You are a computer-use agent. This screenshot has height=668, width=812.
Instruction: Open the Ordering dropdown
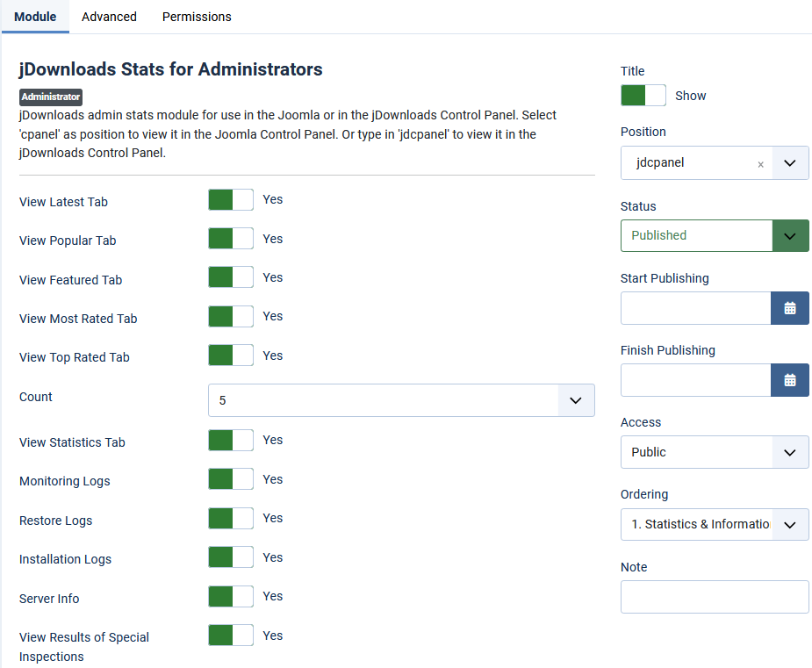(715, 525)
